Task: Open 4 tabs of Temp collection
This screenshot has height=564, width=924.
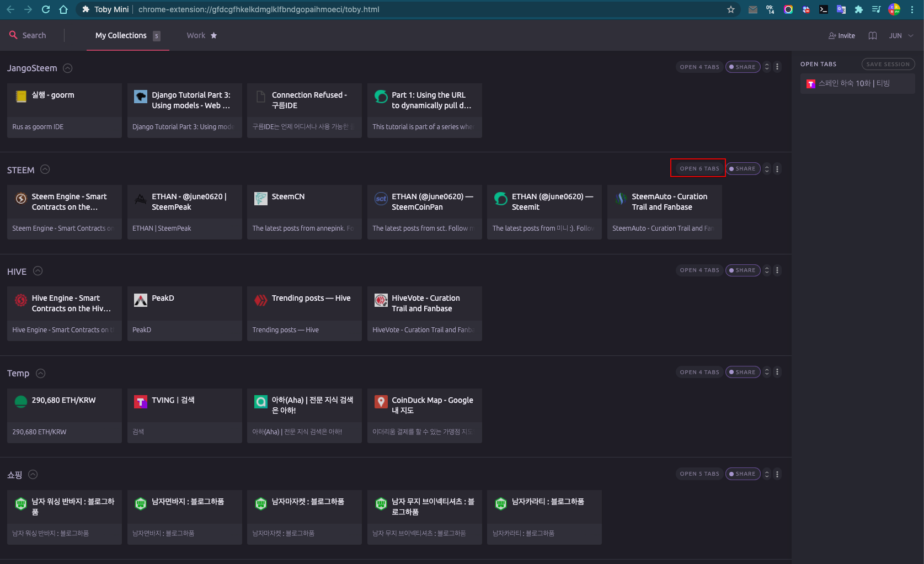Action: 699,372
